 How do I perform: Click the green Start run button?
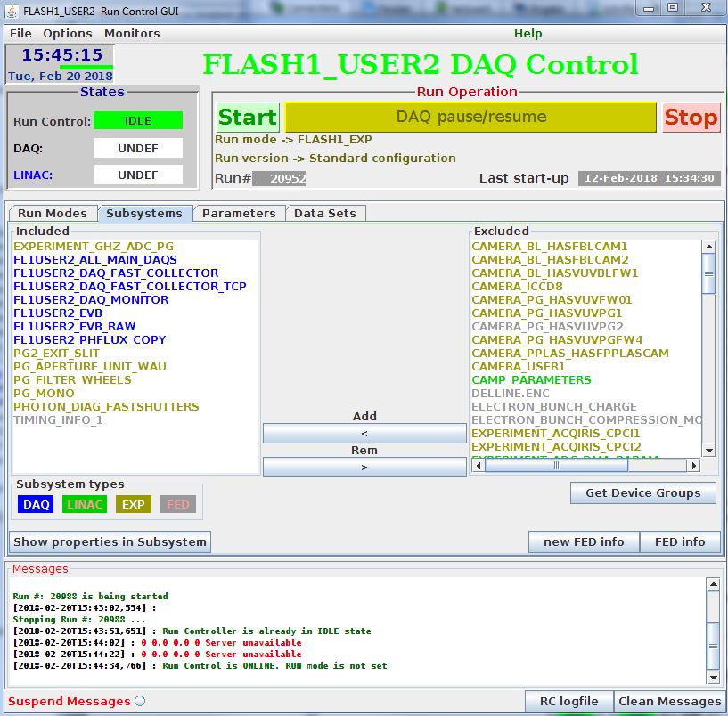click(x=247, y=118)
